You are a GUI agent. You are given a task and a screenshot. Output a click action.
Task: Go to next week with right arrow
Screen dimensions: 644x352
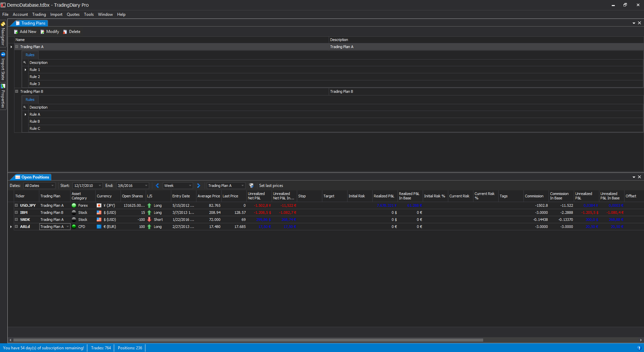point(198,186)
